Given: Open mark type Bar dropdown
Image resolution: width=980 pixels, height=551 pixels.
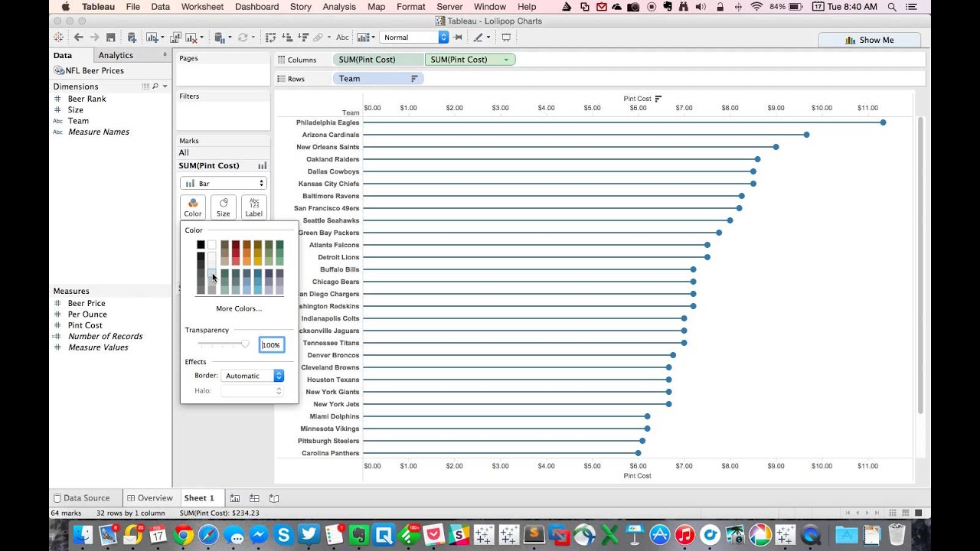Looking at the screenshot, I should [224, 184].
